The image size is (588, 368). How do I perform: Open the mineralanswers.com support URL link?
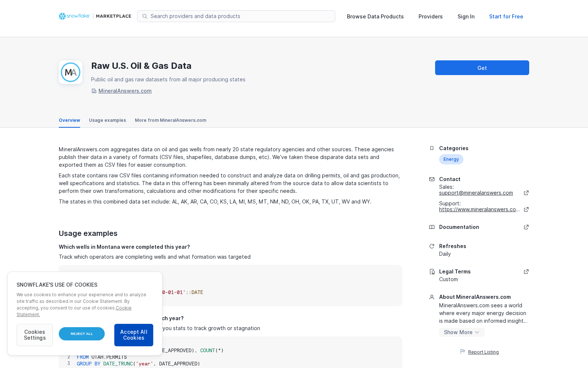(x=479, y=209)
